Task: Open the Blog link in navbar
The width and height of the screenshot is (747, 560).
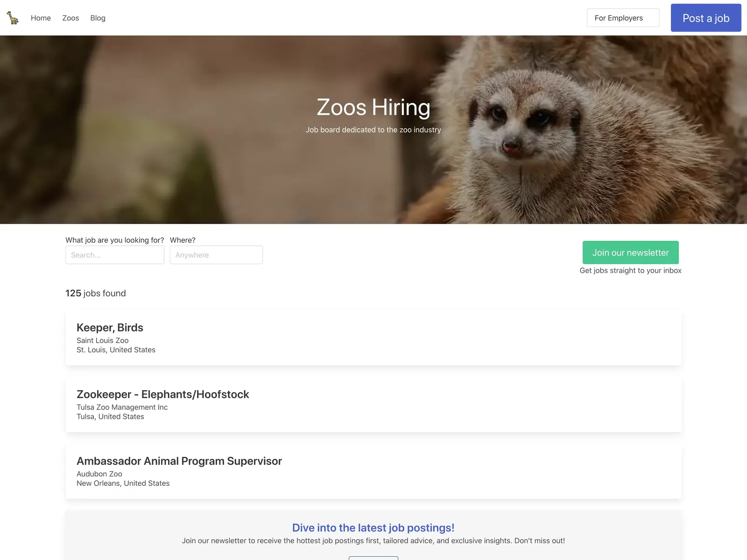Action: (x=98, y=18)
